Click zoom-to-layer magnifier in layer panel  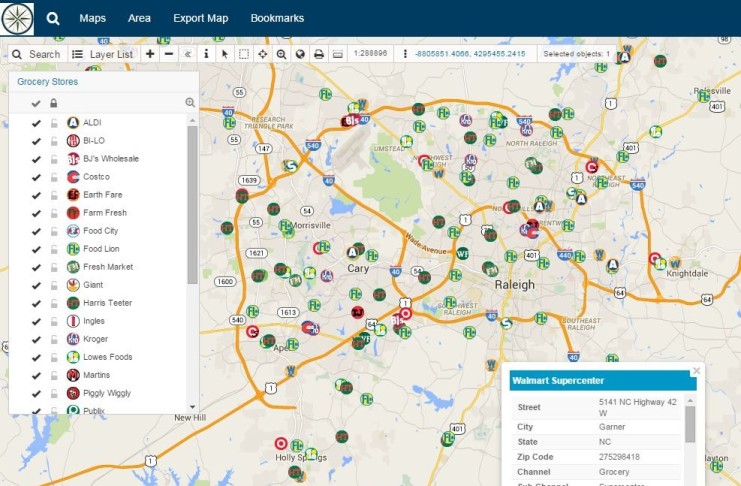tap(190, 103)
